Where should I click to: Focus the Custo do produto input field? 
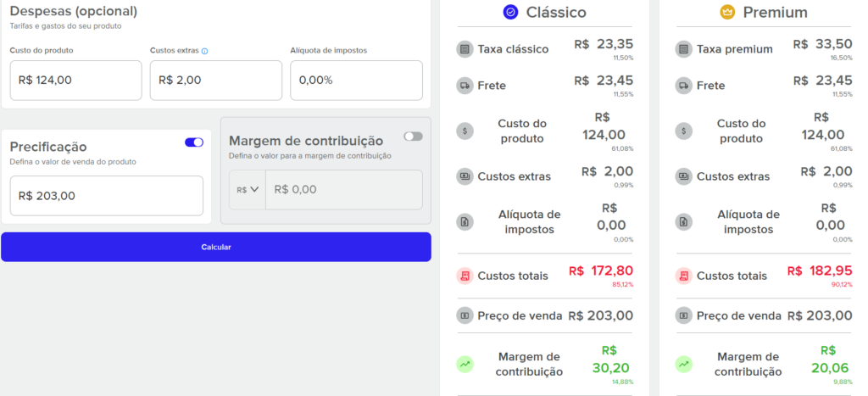coord(75,81)
